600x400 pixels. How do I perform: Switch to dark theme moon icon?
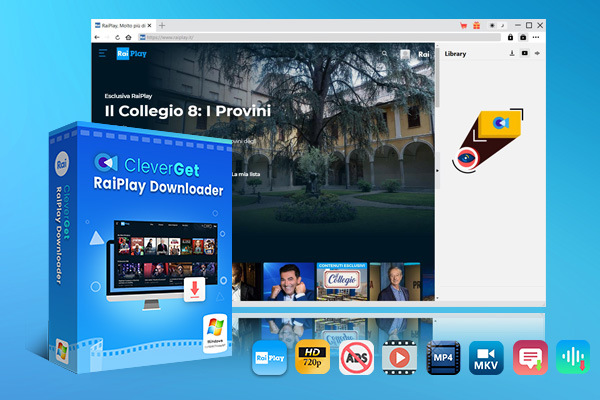502,26
